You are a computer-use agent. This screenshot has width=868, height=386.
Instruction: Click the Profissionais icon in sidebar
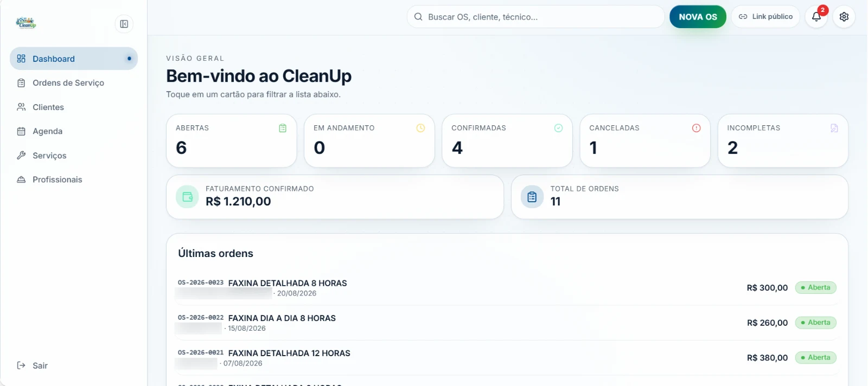pos(21,179)
